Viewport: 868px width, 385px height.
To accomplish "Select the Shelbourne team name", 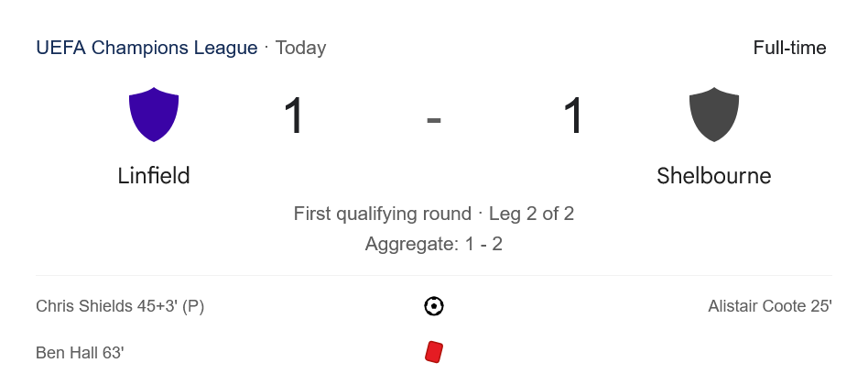I will [713, 176].
